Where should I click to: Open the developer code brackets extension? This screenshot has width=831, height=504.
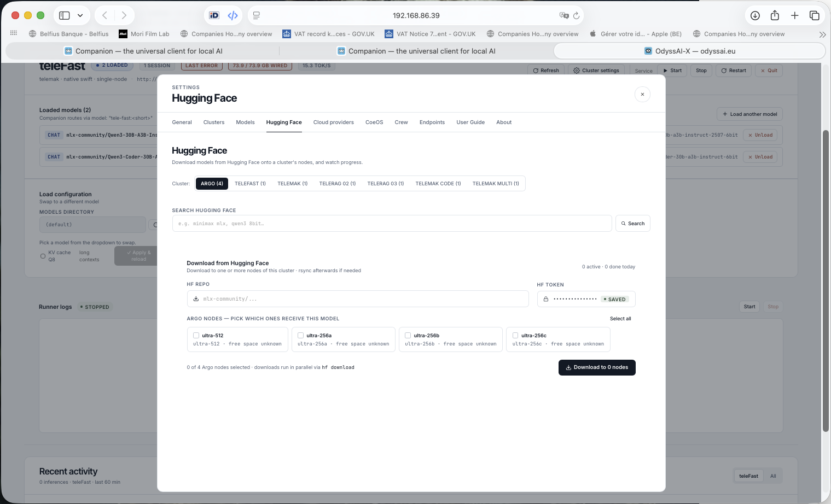(x=233, y=15)
